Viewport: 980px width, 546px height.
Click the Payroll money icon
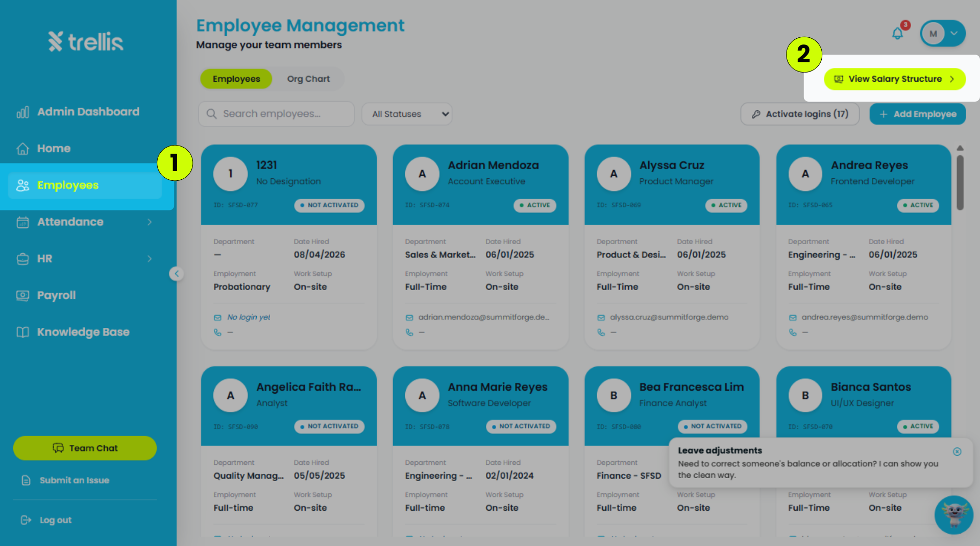point(22,296)
